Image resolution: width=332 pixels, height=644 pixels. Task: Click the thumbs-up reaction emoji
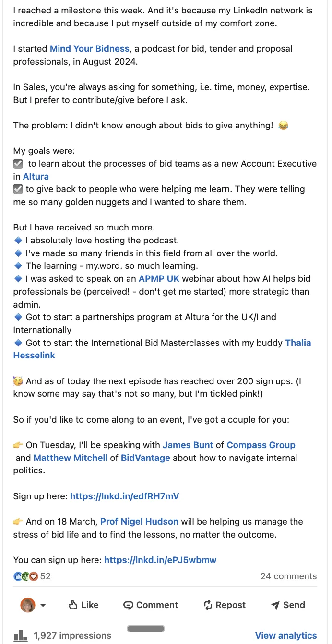tap(17, 576)
